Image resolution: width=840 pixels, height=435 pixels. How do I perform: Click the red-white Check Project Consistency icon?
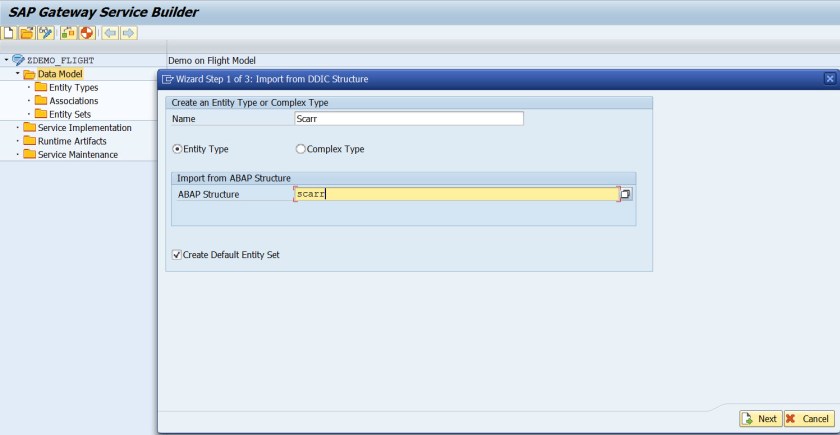[x=86, y=33]
